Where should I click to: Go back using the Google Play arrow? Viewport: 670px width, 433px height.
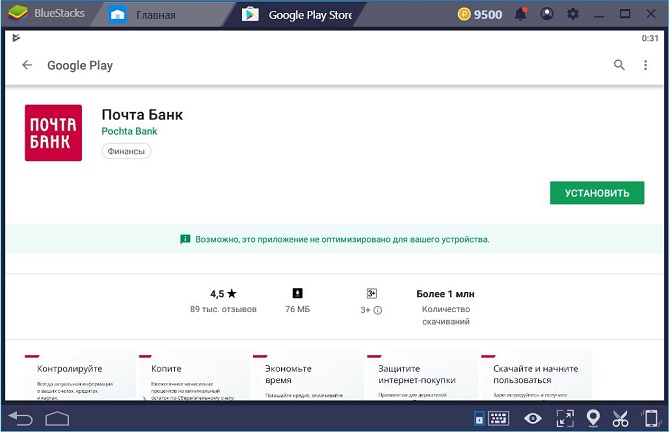click(27, 65)
